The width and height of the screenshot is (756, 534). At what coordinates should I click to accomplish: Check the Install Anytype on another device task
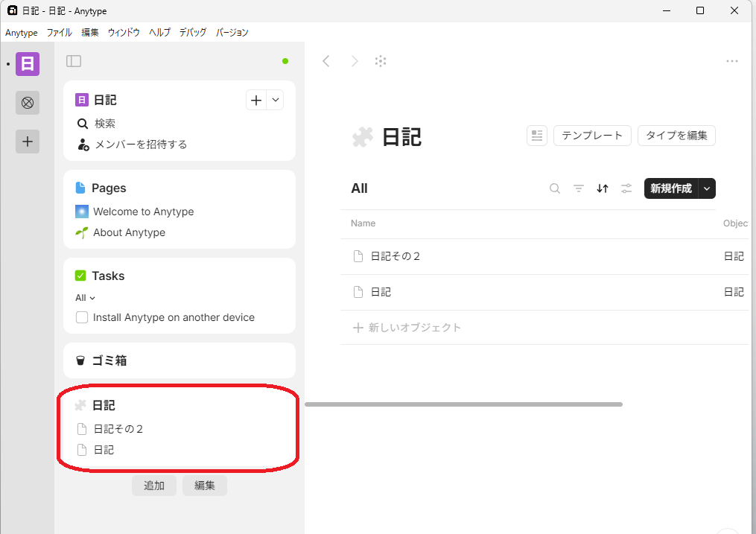tap(82, 317)
